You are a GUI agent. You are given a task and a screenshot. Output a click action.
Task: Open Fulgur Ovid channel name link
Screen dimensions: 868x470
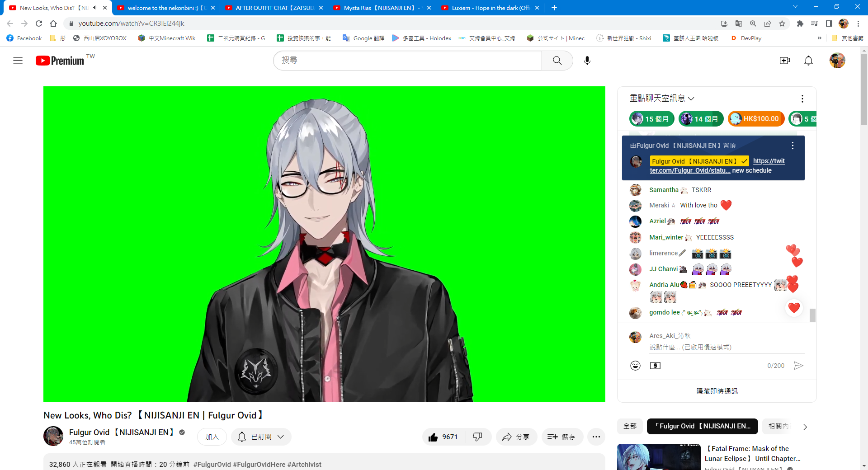click(122, 432)
